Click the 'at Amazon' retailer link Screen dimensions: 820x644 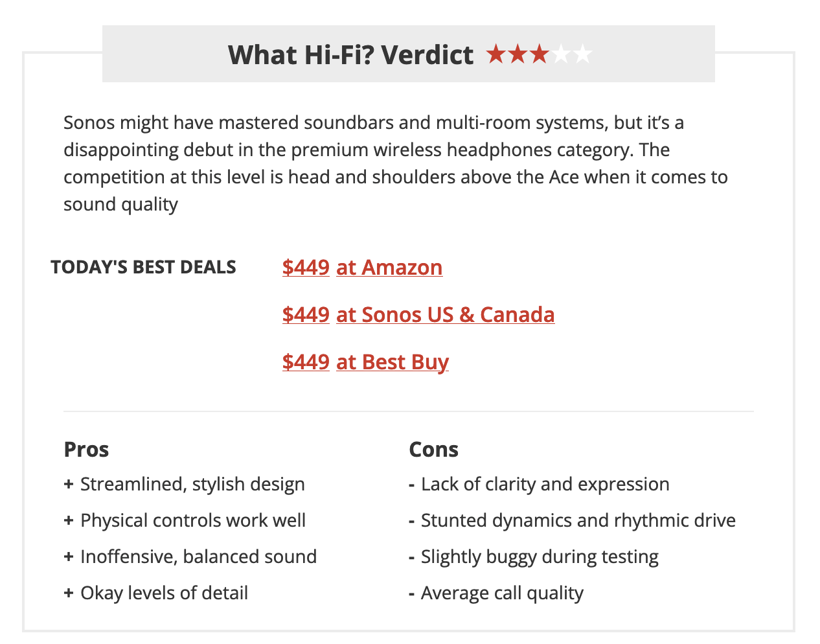389,267
